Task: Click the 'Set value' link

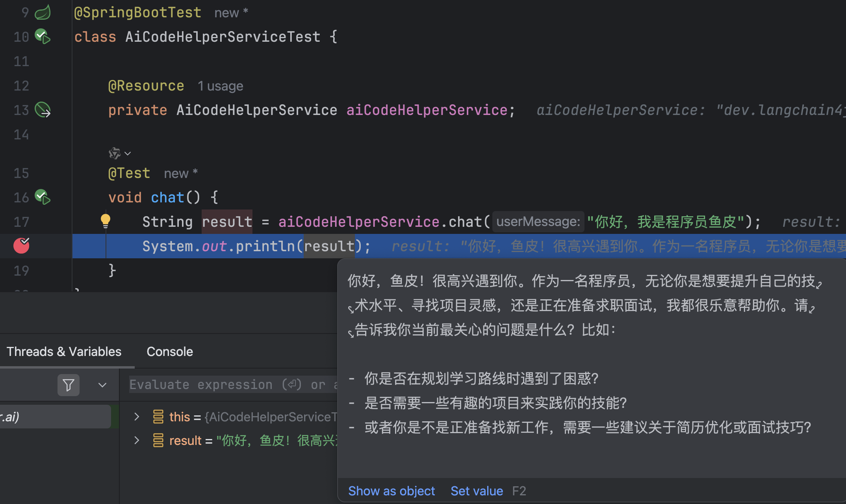Action: (476, 491)
